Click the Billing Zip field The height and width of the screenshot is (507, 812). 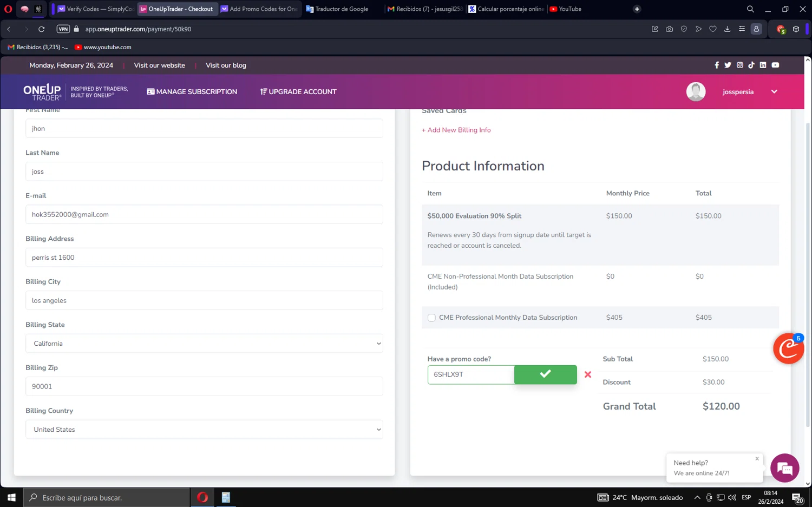click(x=204, y=387)
